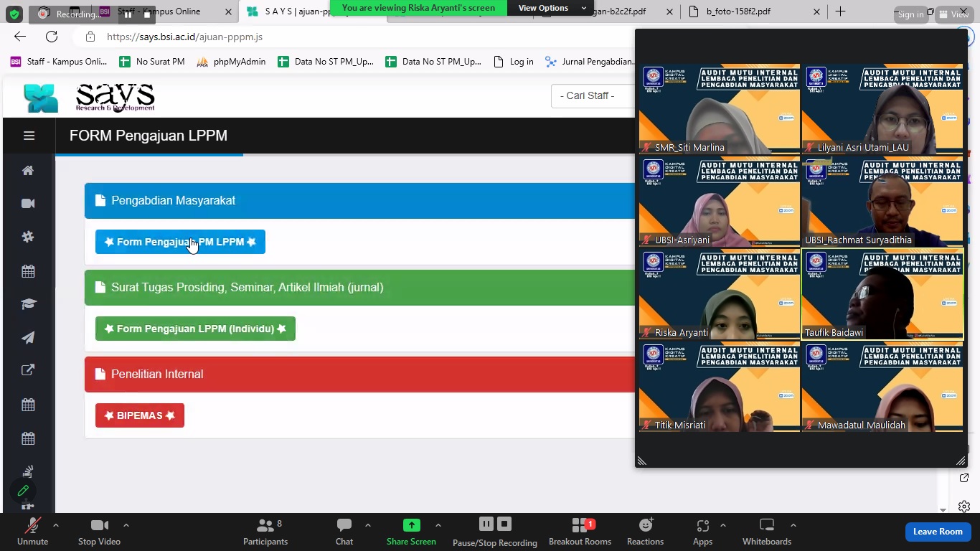Stop Video in Zoom toolbar
Screen dimensions: 980x551
(x=99, y=532)
